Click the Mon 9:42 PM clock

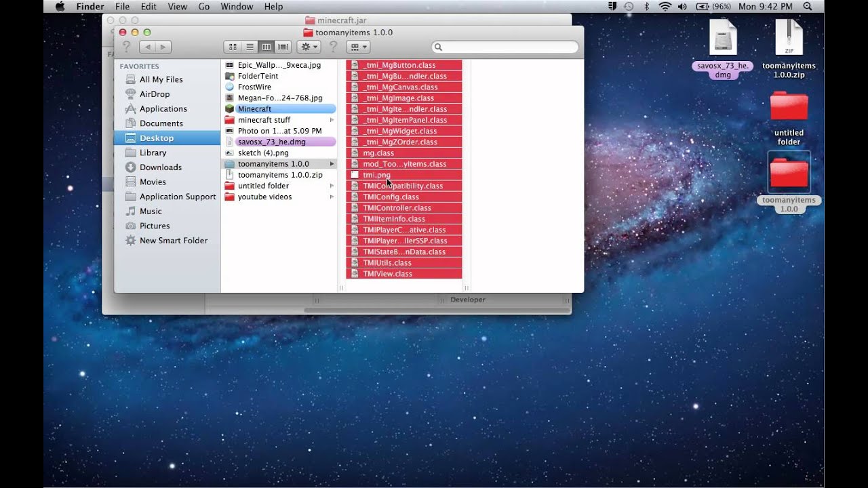pyautogui.click(x=766, y=6)
